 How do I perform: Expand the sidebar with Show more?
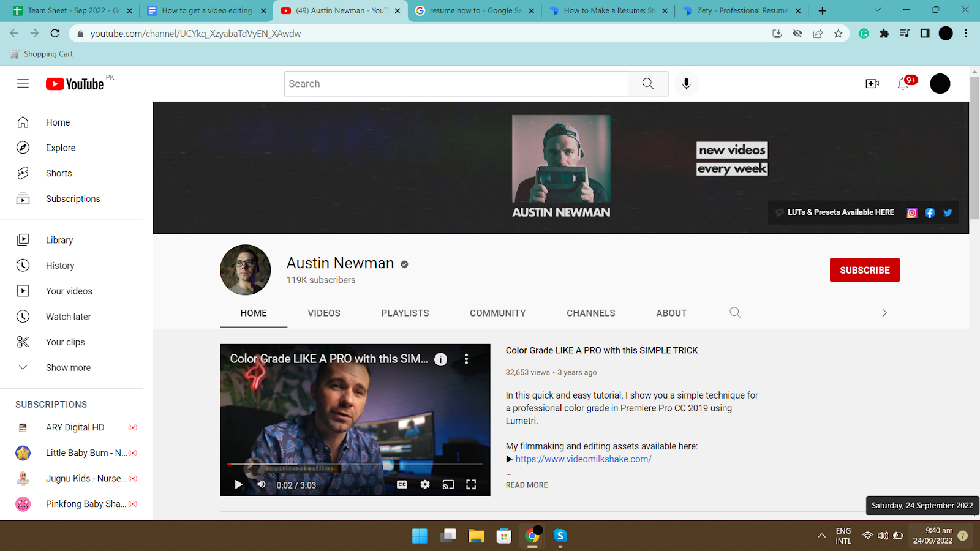[68, 367]
